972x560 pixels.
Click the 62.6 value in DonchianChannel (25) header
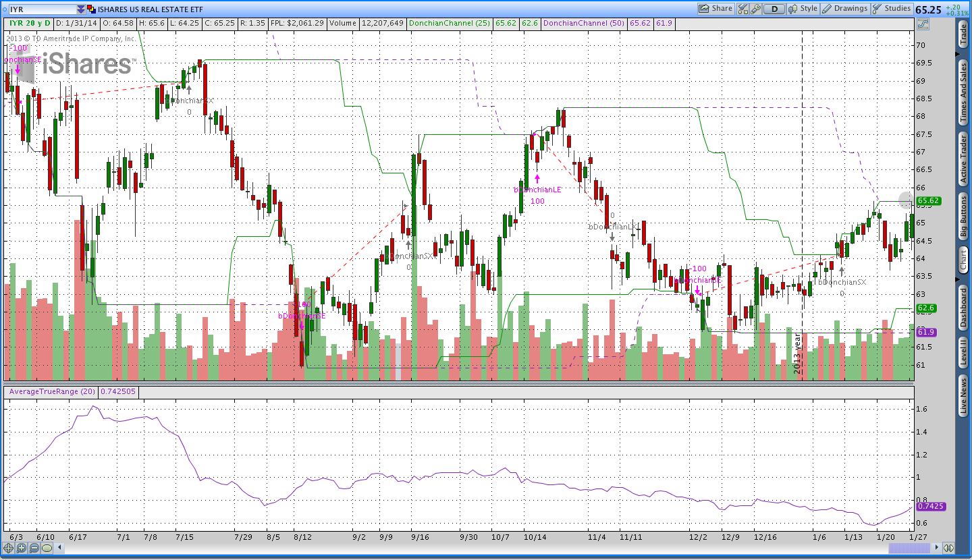(x=530, y=24)
